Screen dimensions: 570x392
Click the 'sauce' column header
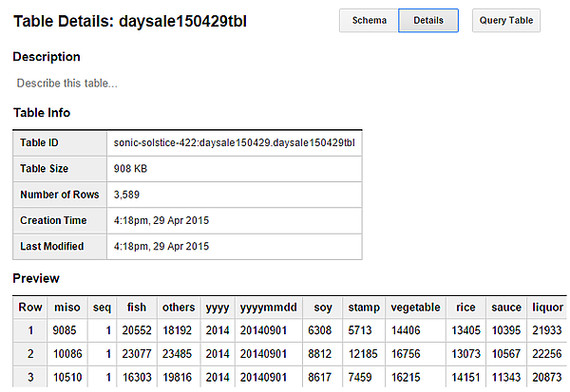506,308
